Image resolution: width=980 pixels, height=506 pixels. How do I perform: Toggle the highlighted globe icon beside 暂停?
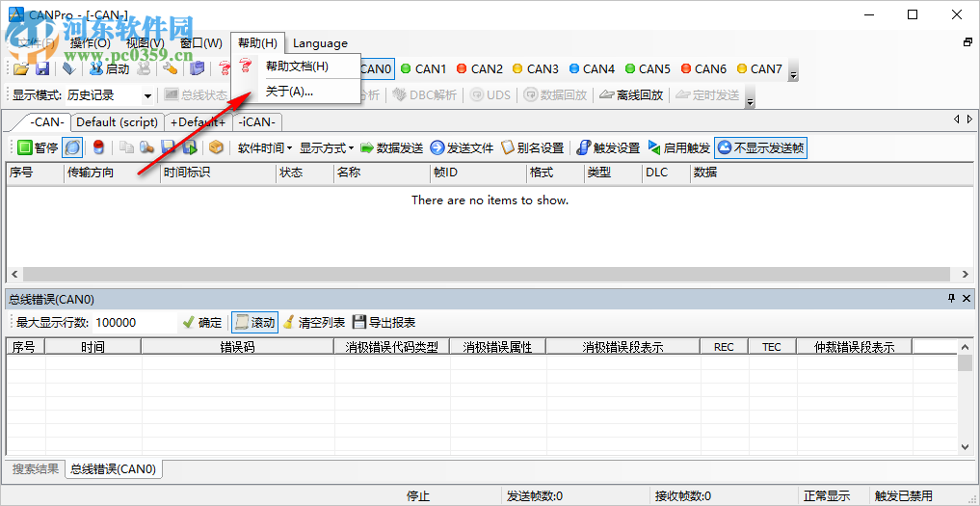tap(72, 148)
